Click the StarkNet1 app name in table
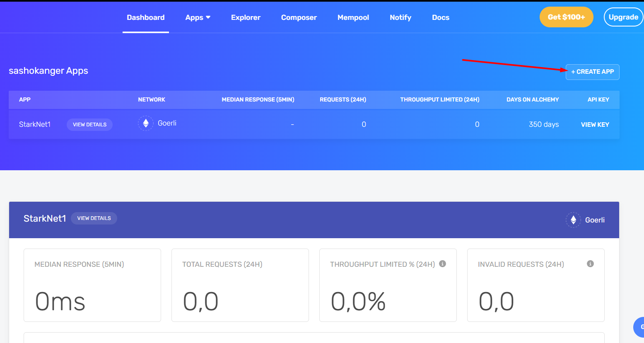Image resolution: width=644 pixels, height=343 pixels. tap(35, 124)
